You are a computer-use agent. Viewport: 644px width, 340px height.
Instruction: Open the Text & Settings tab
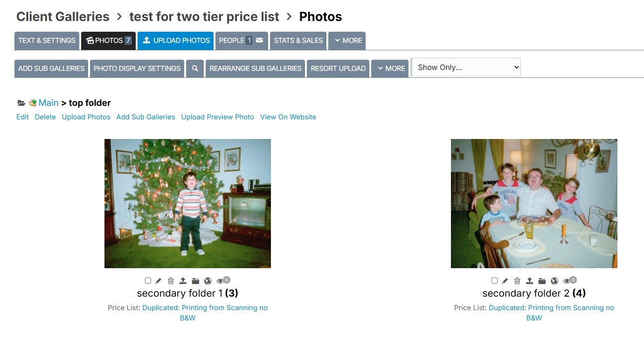click(47, 41)
